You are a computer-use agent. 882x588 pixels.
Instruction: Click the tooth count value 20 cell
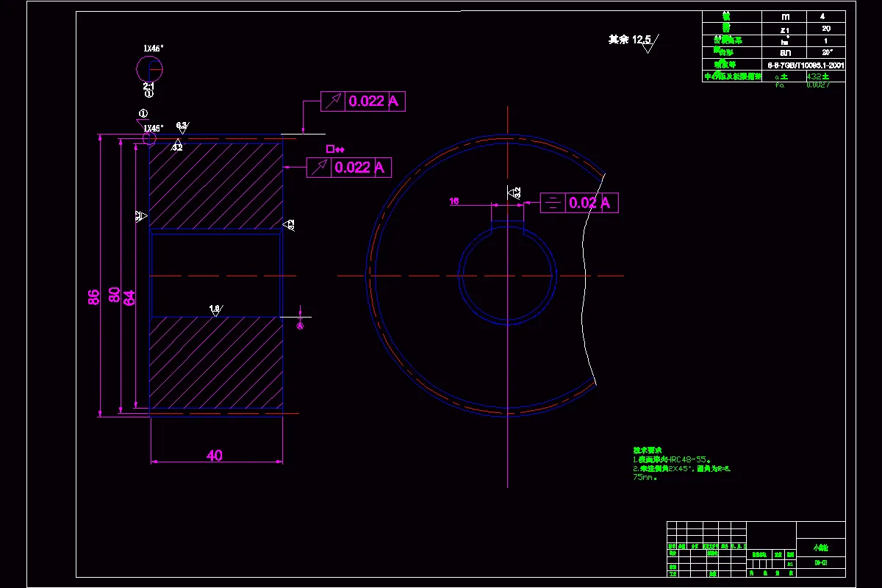[826, 28]
